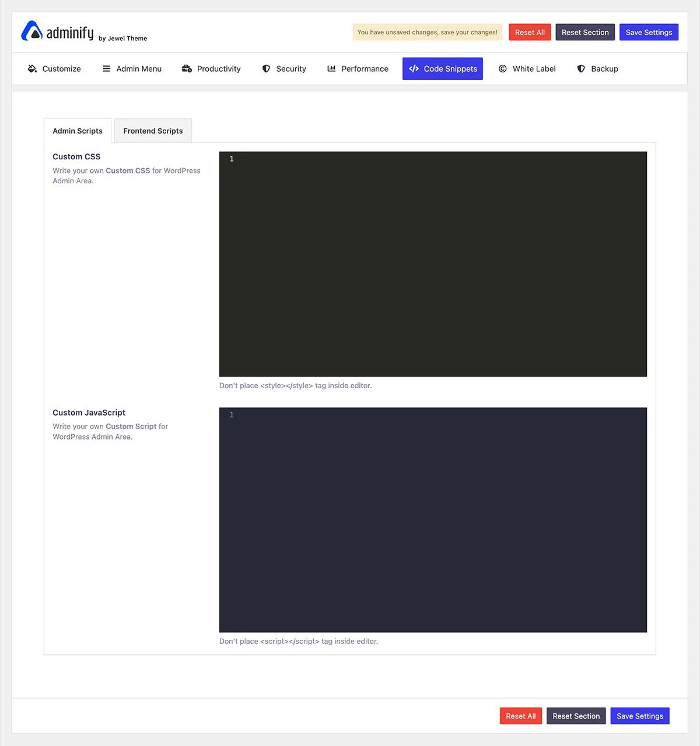Switch to the Frontend Scripts tab
Image resolution: width=700 pixels, height=746 pixels.
pos(153,131)
